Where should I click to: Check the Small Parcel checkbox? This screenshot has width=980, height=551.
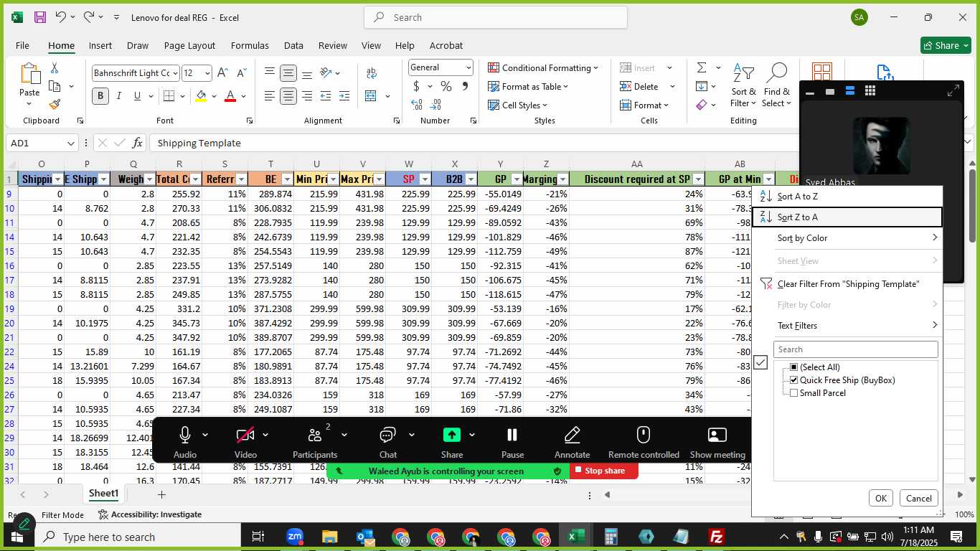[x=793, y=392]
